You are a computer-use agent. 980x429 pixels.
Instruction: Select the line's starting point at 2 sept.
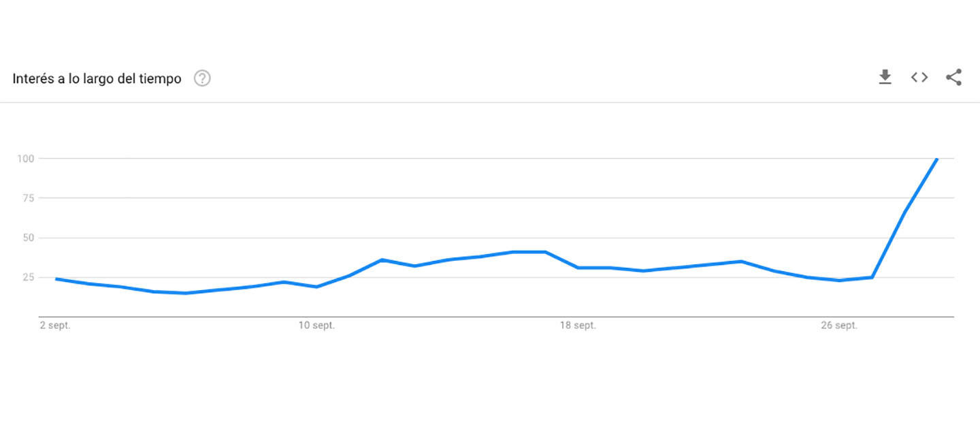pos(56,279)
